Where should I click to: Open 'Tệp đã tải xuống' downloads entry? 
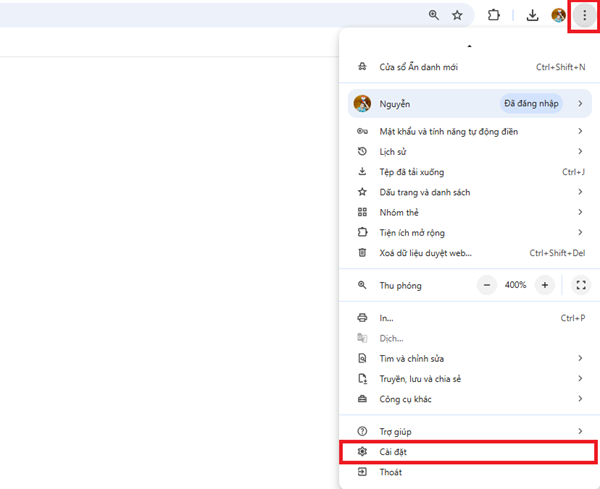click(x=411, y=172)
